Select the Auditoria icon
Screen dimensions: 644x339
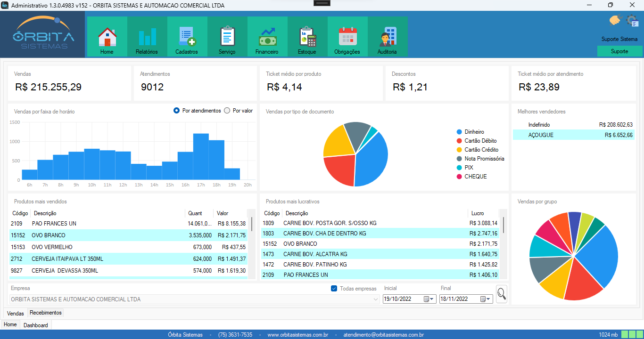pyautogui.click(x=388, y=36)
